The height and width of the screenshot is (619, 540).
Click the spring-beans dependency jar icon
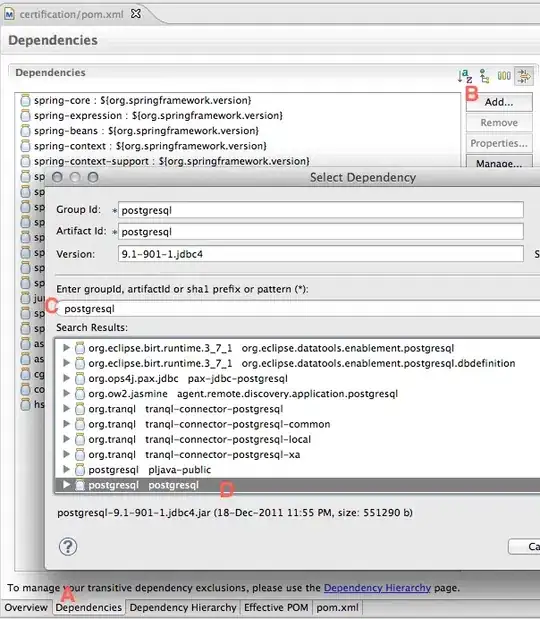click(25, 131)
